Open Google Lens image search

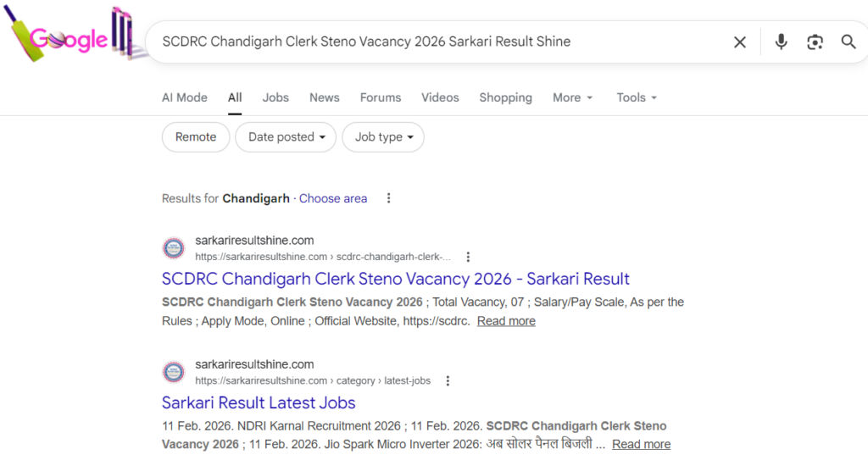coord(815,42)
